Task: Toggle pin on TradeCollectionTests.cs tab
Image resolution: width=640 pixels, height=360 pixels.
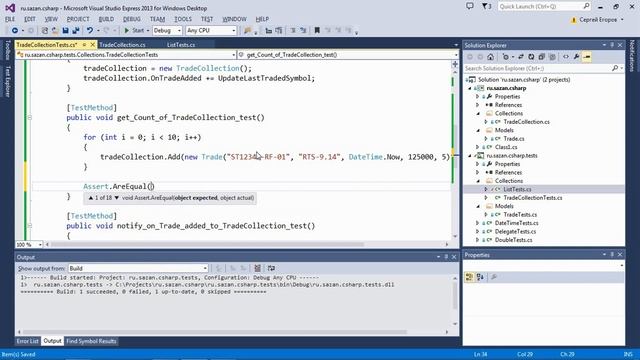Action: (x=84, y=44)
